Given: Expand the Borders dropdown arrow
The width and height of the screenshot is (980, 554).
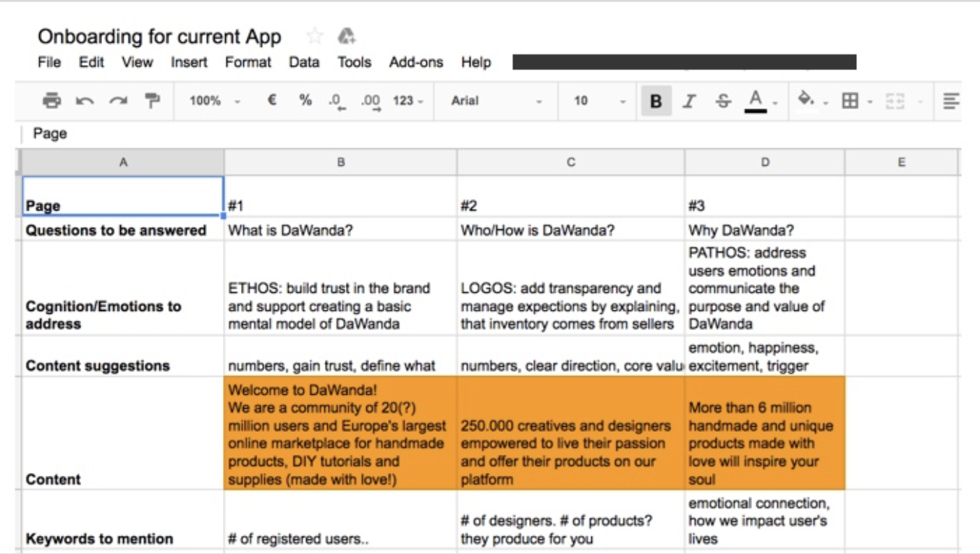Looking at the screenshot, I should coord(870,102).
